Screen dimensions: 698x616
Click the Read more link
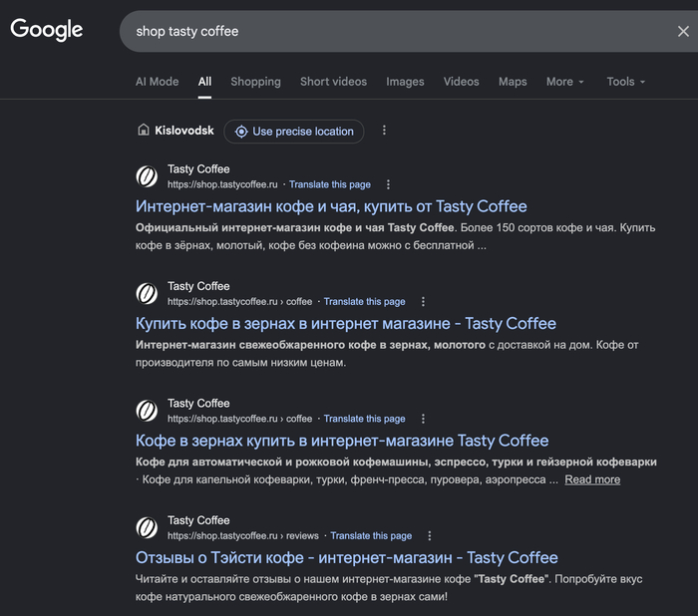pos(592,479)
